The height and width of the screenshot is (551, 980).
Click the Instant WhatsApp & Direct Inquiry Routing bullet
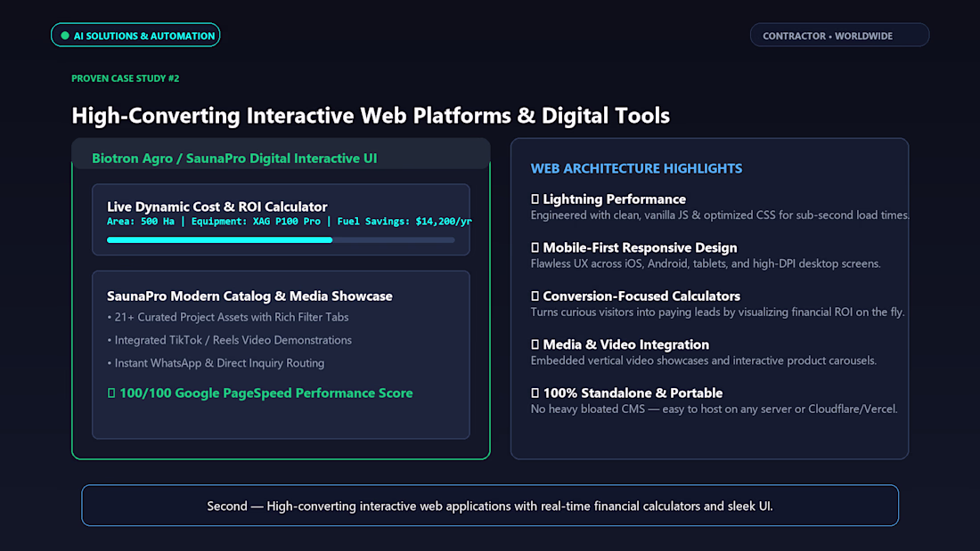click(216, 363)
